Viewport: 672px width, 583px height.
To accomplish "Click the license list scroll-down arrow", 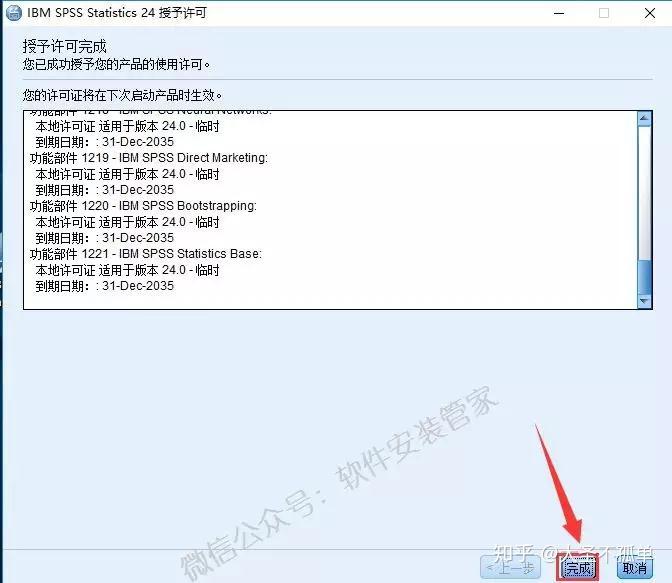I will pos(644,301).
